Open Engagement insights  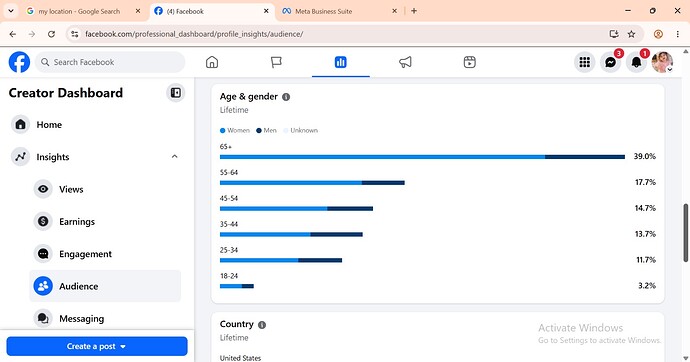pyautogui.click(x=105, y=254)
